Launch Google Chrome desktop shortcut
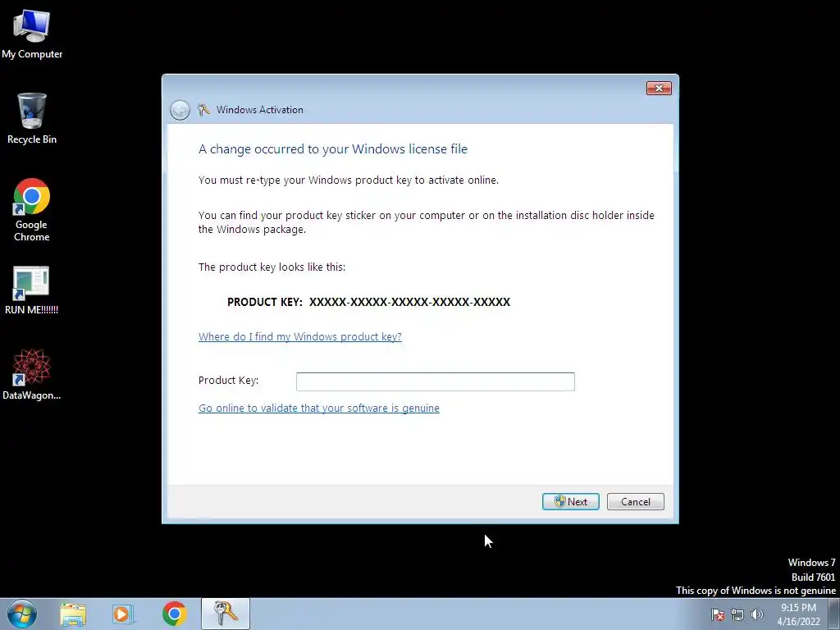840x630 pixels. (x=32, y=209)
